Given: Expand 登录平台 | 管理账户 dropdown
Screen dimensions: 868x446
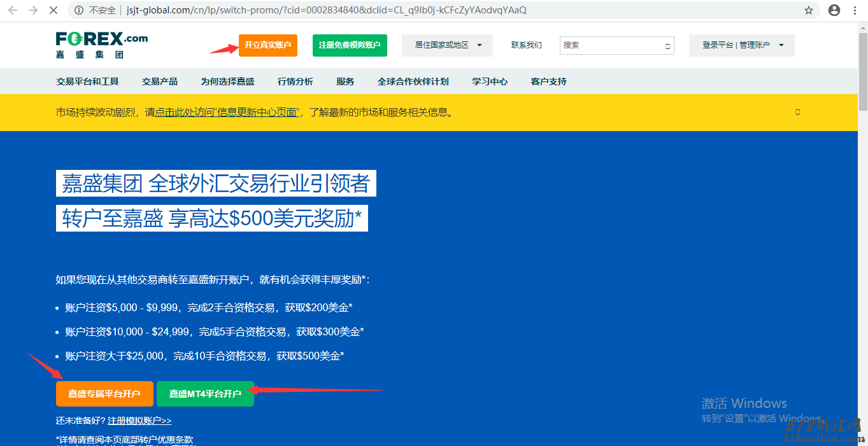Looking at the screenshot, I should tap(742, 45).
